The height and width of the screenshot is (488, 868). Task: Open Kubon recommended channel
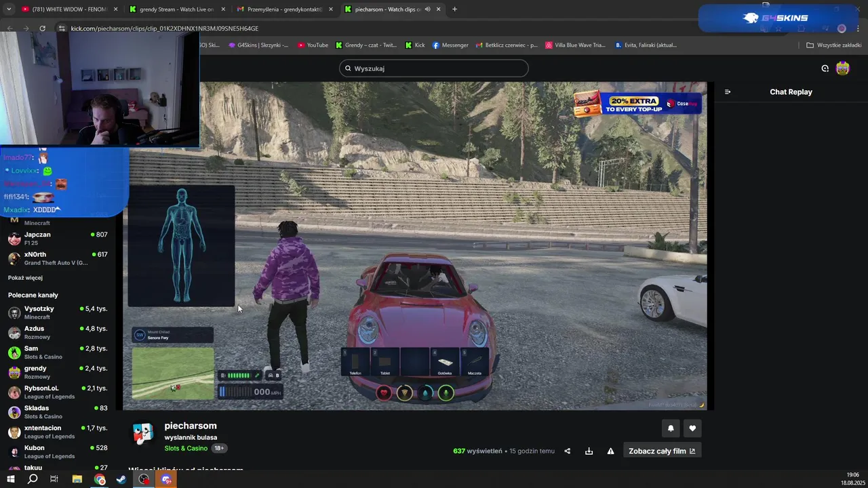point(58,451)
